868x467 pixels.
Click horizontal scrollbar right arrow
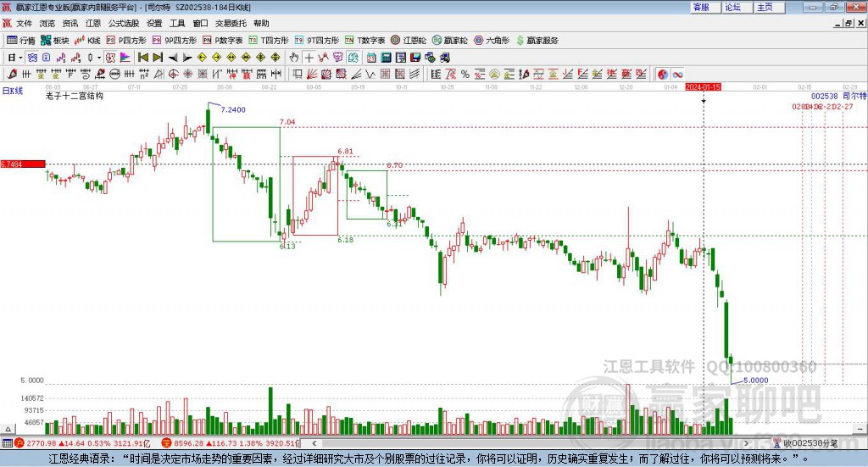coord(746,443)
